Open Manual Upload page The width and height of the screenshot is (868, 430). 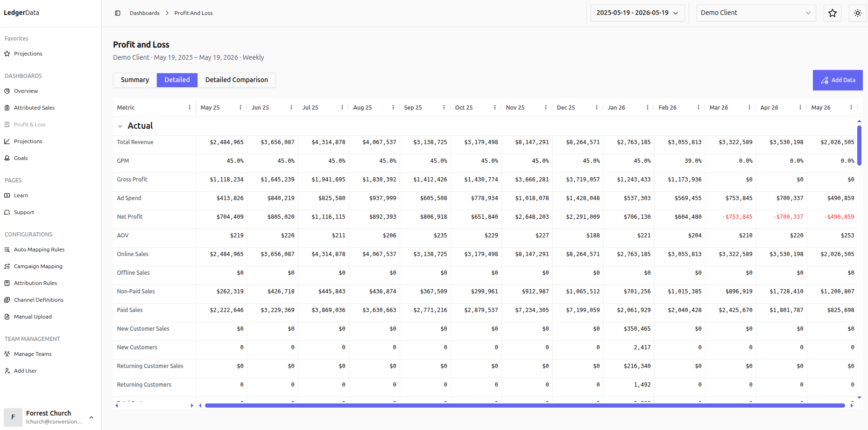click(33, 317)
